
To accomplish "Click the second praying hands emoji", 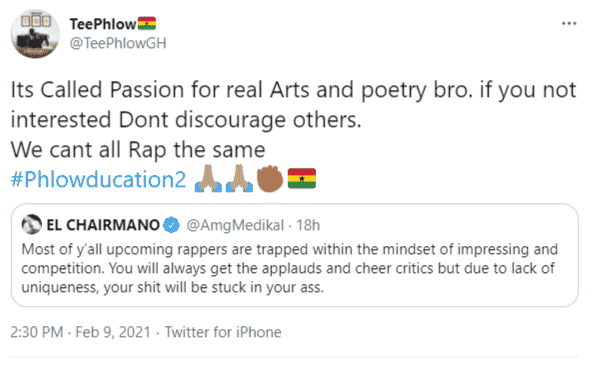I will point(239,179).
